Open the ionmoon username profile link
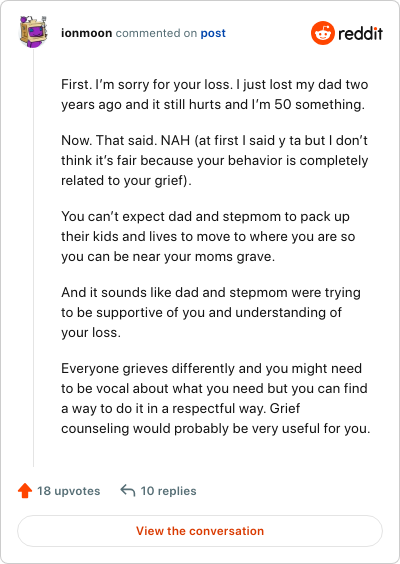Image resolution: width=400 pixels, height=564 pixels. click(87, 33)
